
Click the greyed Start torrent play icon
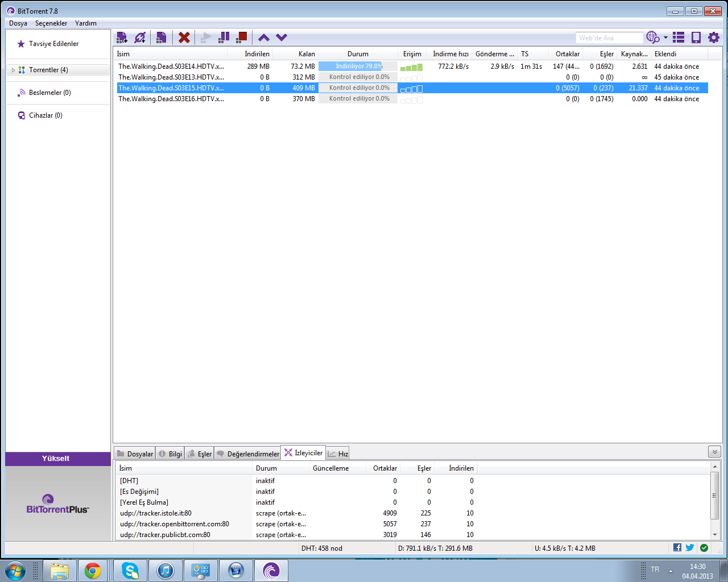point(206,38)
